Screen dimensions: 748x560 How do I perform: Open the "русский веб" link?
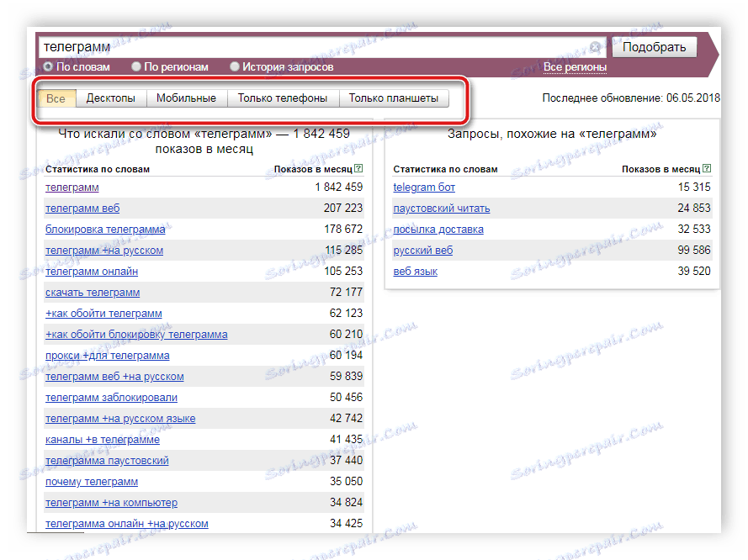pos(423,251)
